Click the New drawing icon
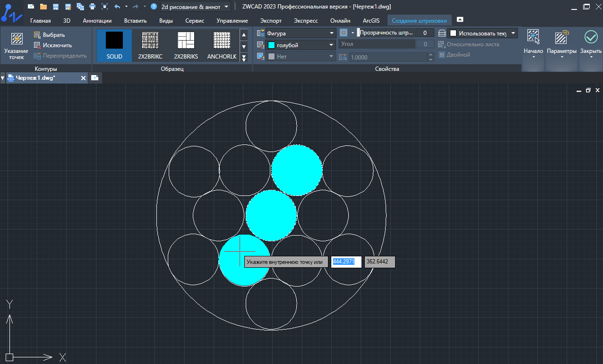This screenshot has width=603, height=364. click(x=31, y=7)
